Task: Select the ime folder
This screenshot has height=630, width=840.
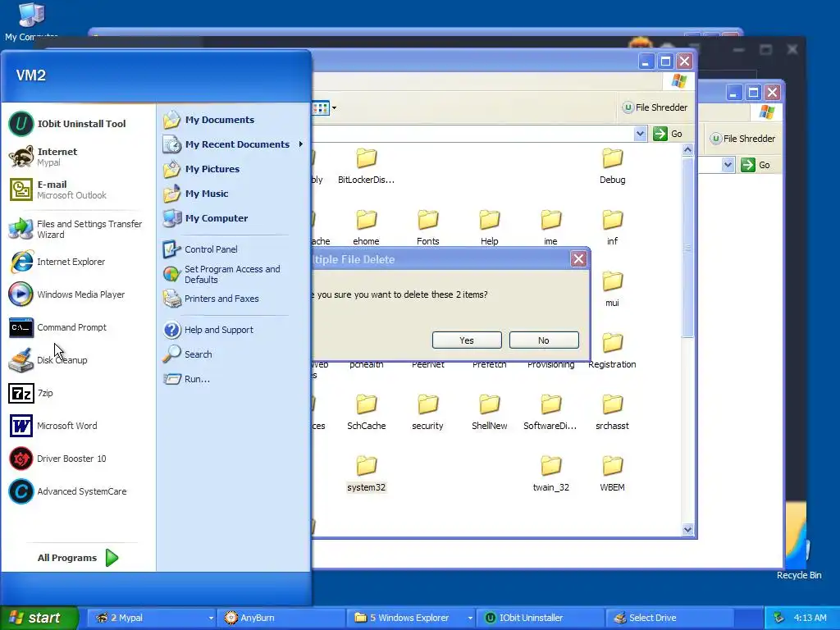Action: 550,228
